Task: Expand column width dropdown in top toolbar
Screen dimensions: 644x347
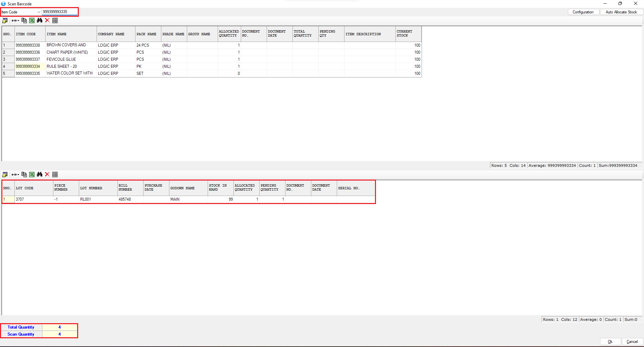Action: point(15,20)
